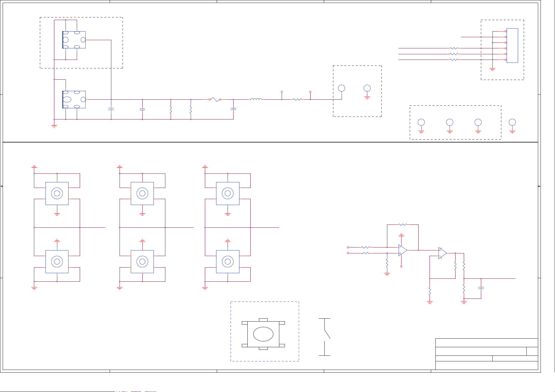Screen dimensions: 555x392
Task: Click the middle grounded pad in the three-pad box
Action: coord(450,122)
